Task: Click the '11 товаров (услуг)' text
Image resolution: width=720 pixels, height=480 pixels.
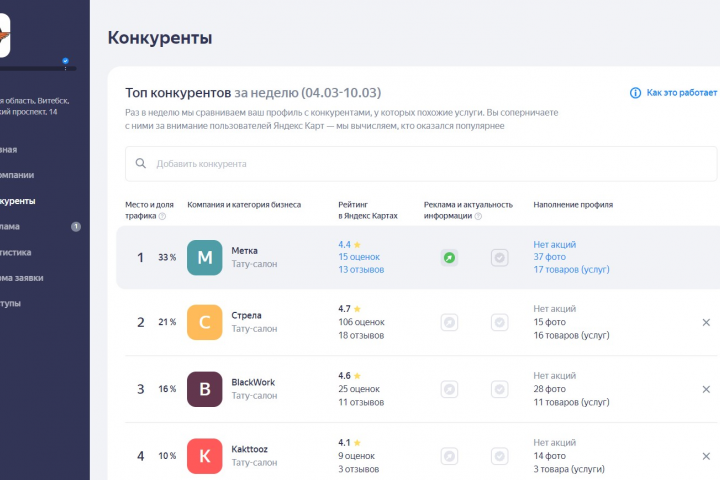Action: click(x=571, y=403)
